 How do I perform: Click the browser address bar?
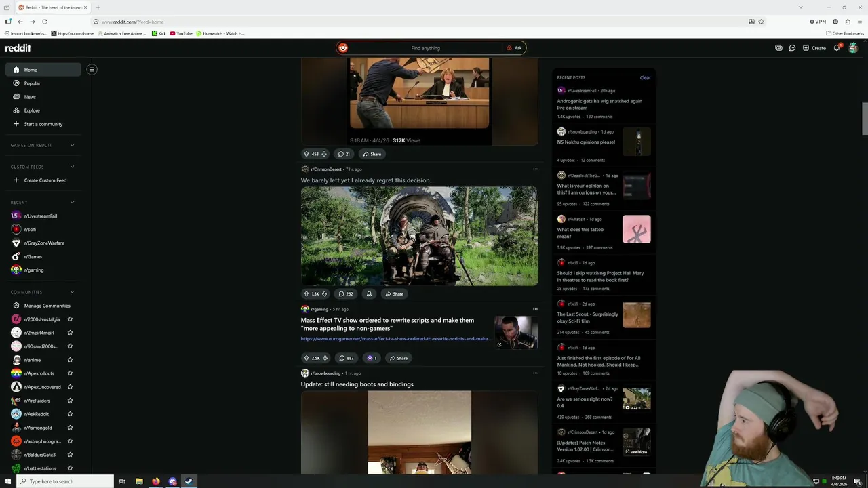click(420, 22)
